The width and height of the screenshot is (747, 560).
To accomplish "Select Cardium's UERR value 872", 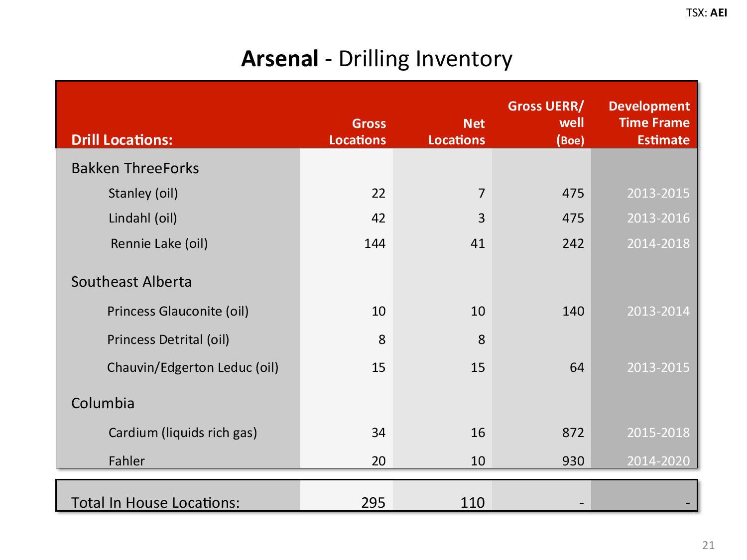I will point(573,433).
